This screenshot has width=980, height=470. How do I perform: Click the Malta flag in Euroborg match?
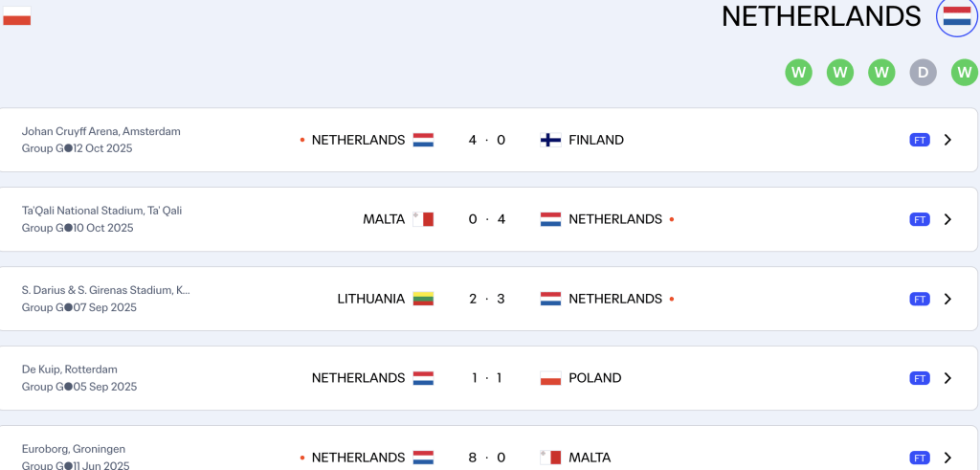tap(550, 458)
